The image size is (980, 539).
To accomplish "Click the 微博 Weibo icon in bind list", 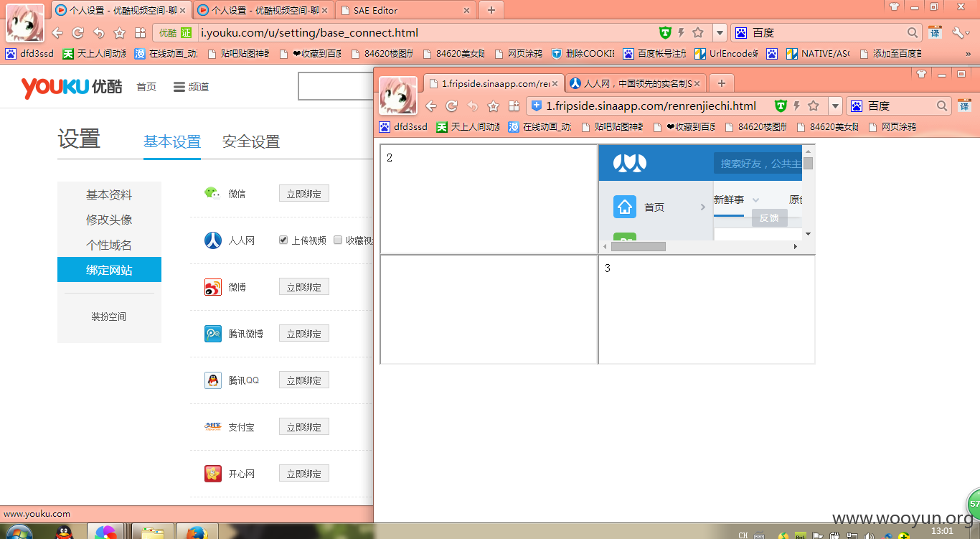I will tap(213, 287).
